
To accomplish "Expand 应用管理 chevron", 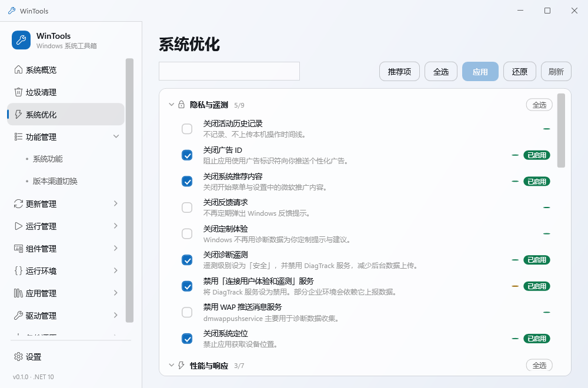I will tap(116, 292).
